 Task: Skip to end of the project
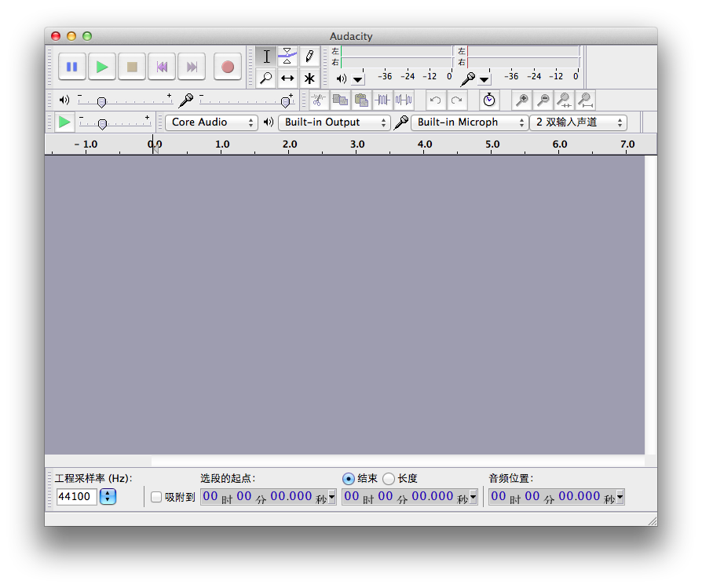point(192,68)
